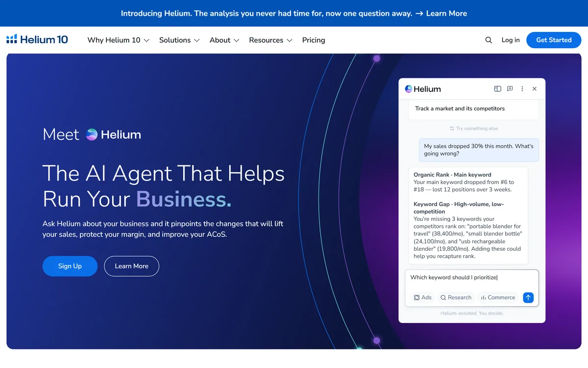This screenshot has height=368, width=588.
Task: Click Learn More in the top banner
Action: [446, 13]
